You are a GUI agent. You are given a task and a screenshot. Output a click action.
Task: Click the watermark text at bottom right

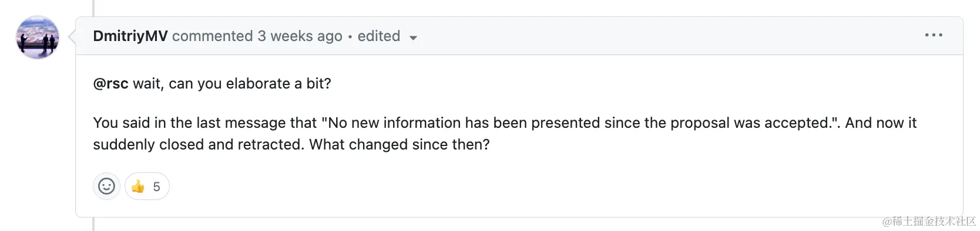[x=929, y=221]
